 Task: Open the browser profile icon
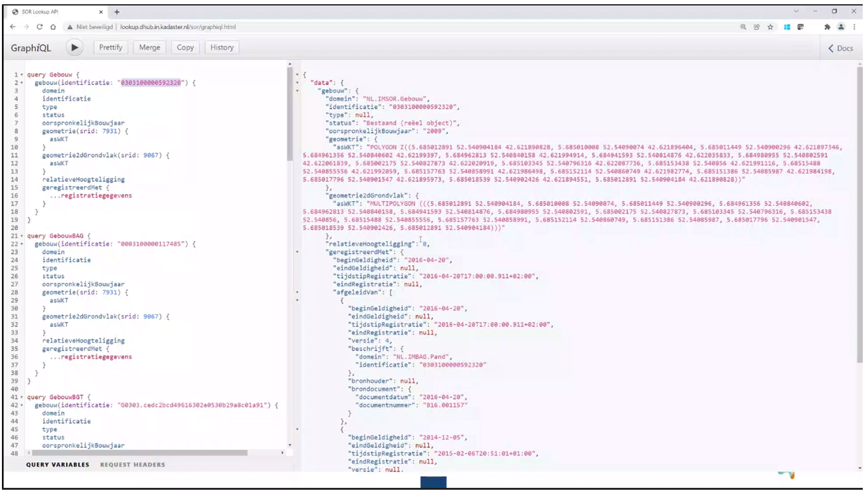841,27
